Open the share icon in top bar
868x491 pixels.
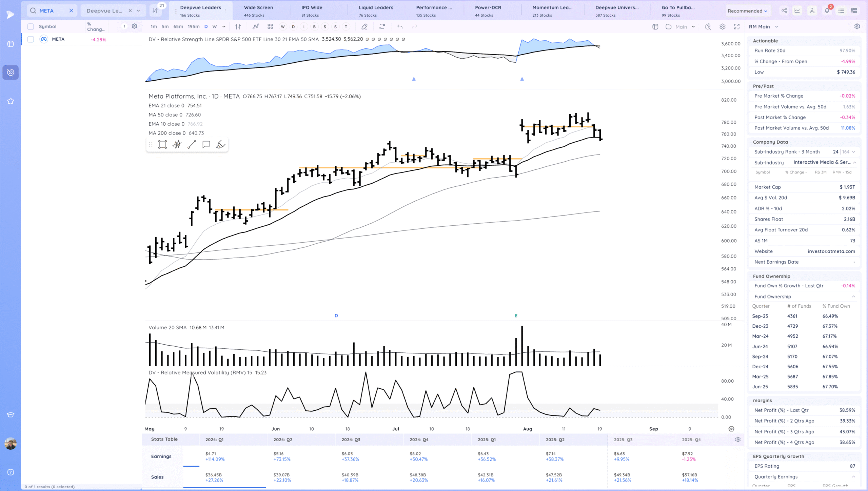click(784, 11)
